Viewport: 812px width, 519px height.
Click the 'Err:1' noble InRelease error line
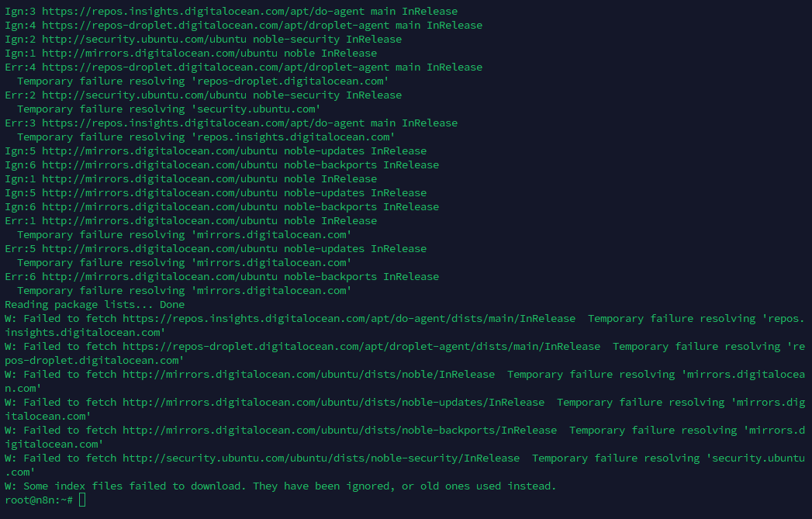click(x=191, y=220)
